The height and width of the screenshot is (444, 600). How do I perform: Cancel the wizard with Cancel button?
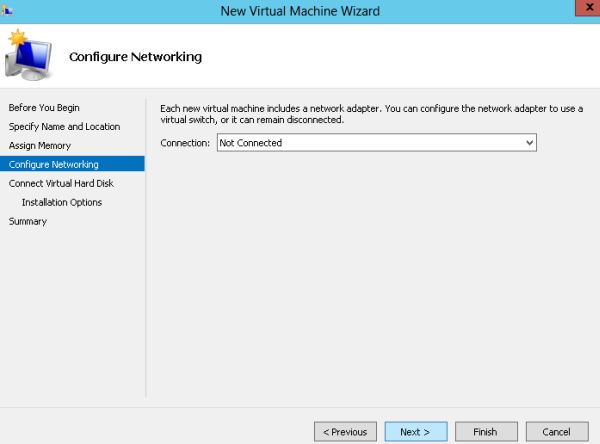pos(556,432)
